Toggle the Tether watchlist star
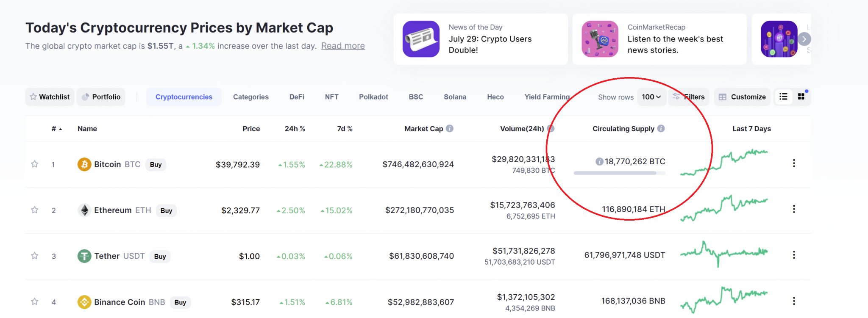The image size is (868, 318). tap(35, 256)
